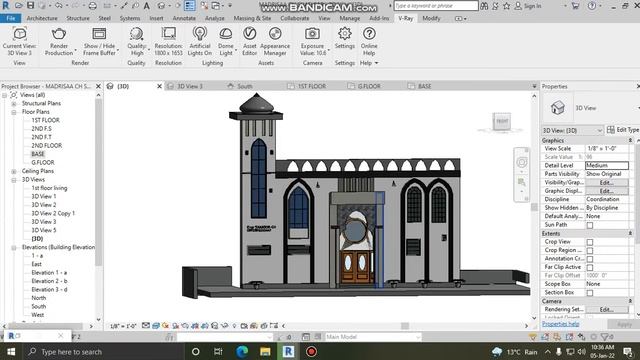Open Microsoft Edge from taskbar

(x=242, y=351)
